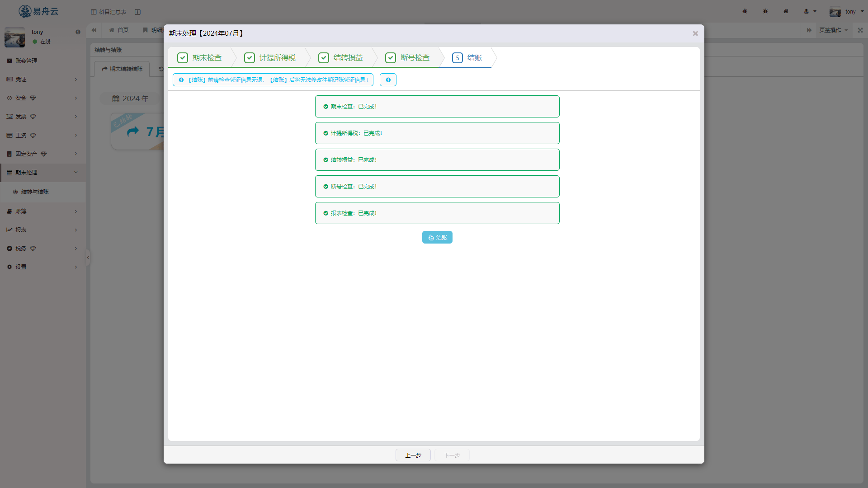Collapse the 期末处理 sidebar menu
868x488 pixels.
(x=43, y=172)
